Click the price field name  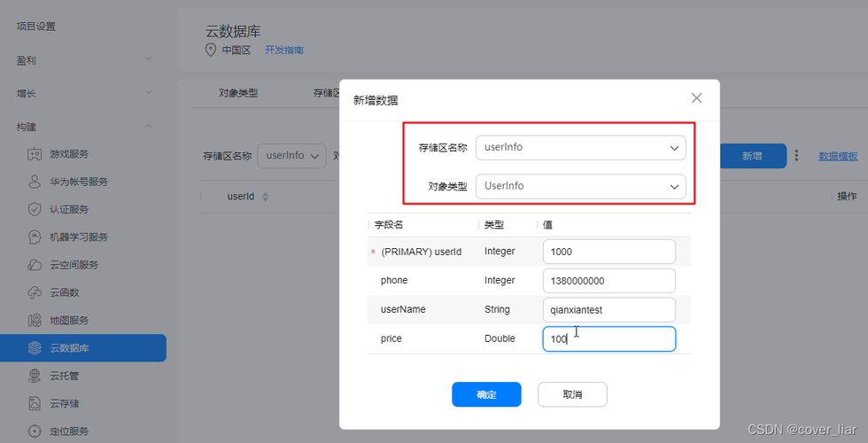(391, 338)
